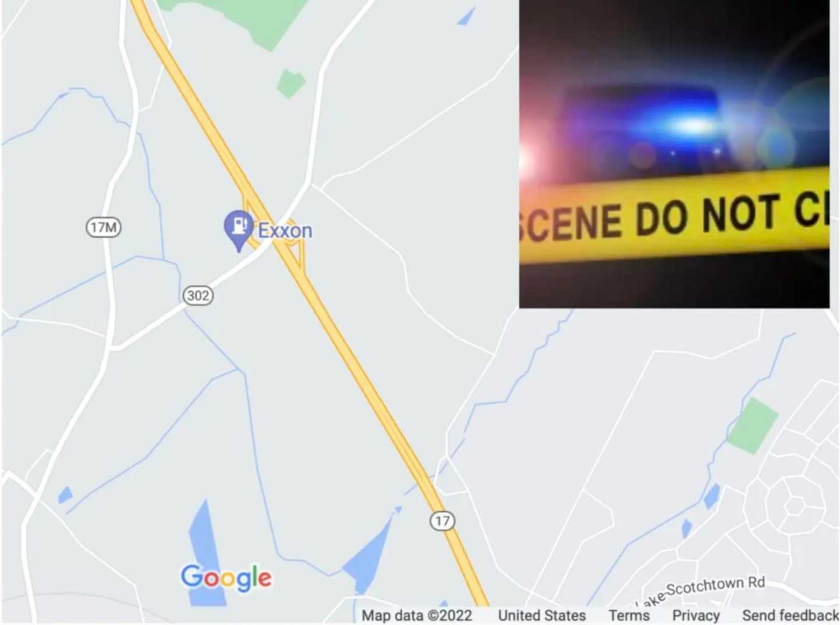This screenshot has width=840, height=625.
Task: Click the Map data ©2022 text
Action: click(416, 615)
